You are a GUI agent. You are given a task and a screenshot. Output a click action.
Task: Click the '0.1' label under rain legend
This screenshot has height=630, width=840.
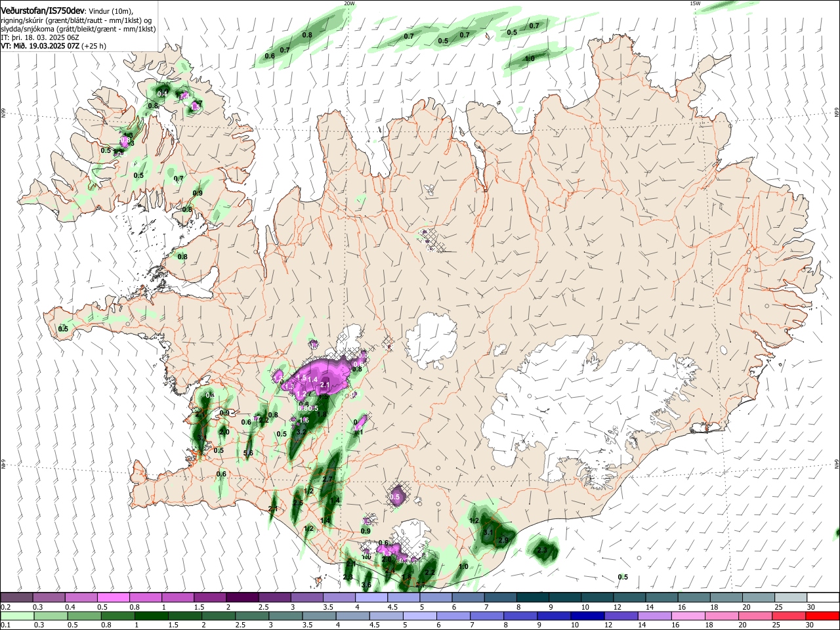pyautogui.click(x=5, y=625)
